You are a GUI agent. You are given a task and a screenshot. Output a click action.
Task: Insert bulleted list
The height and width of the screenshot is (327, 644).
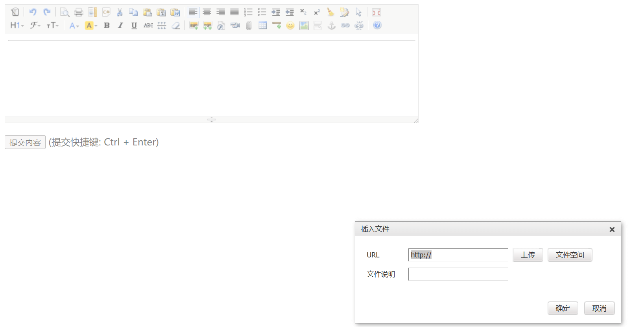point(262,12)
